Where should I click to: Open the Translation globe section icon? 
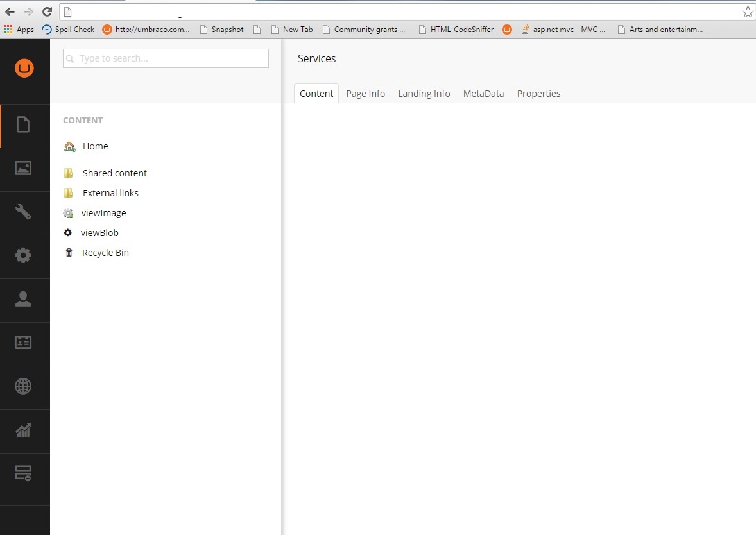pos(24,386)
